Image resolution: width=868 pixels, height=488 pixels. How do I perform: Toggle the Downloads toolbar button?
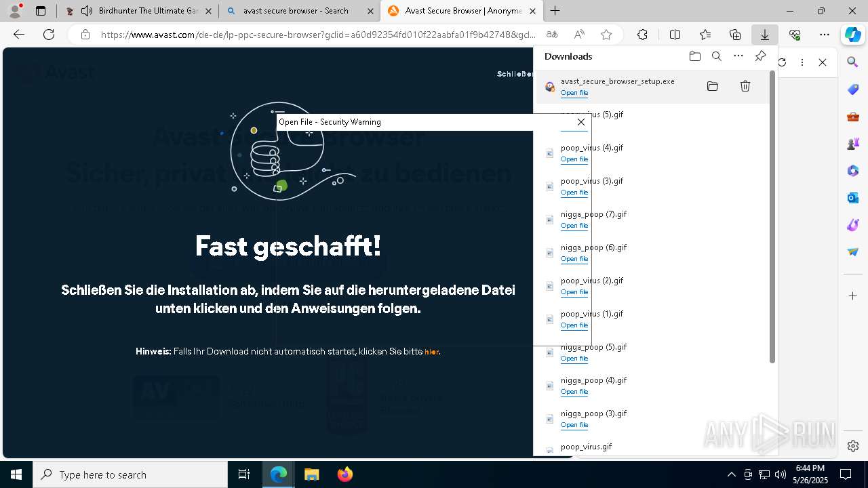coord(764,35)
